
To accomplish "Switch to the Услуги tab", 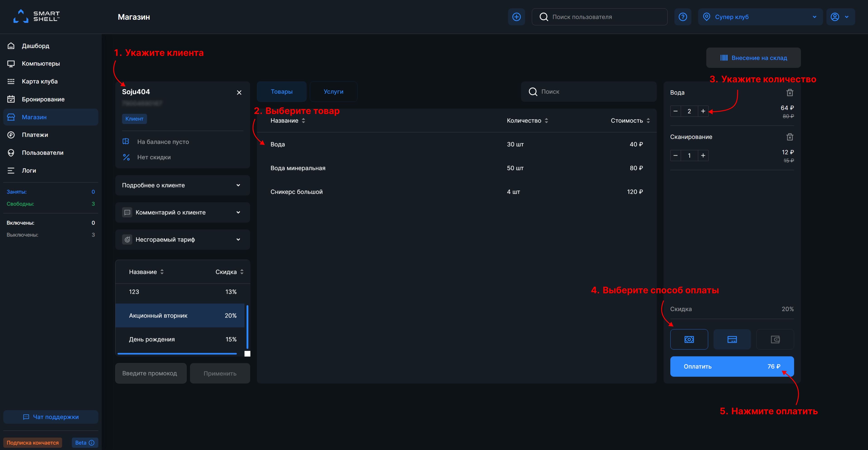I will coord(333,92).
